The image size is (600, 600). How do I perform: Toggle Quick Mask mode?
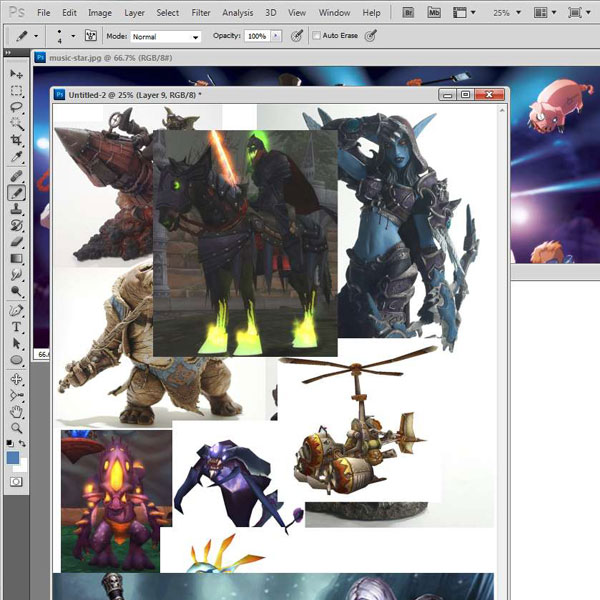pyautogui.click(x=16, y=482)
